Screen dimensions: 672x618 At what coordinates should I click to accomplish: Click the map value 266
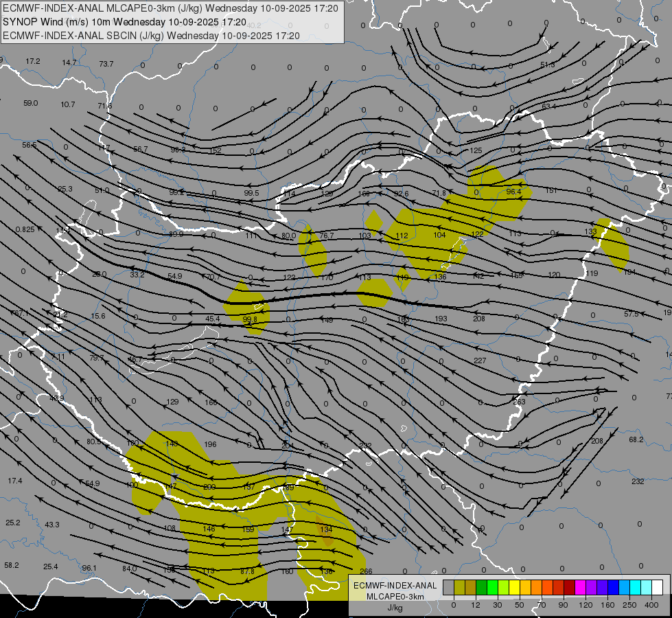tap(366, 571)
